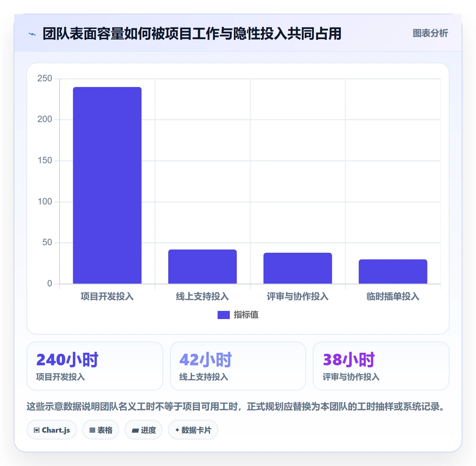The image size is (476, 466).
Task: Click the title 团队表面容量如何被项目工作与隐性投入共同占用
Action: coord(192,34)
